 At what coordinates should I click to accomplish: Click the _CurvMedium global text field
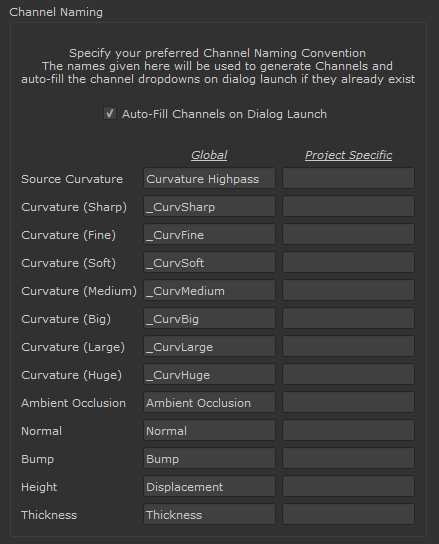[209, 290]
